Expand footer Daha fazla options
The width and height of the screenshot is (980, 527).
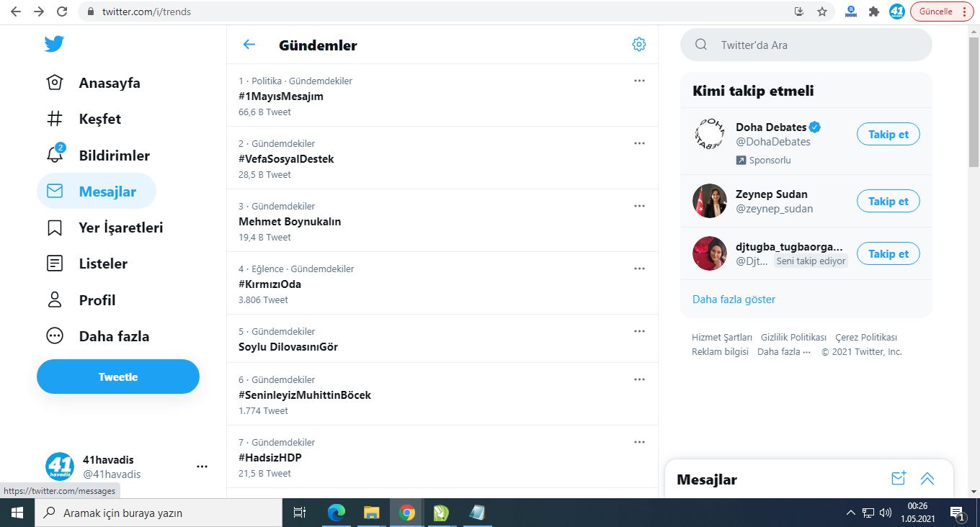coord(784,352)
